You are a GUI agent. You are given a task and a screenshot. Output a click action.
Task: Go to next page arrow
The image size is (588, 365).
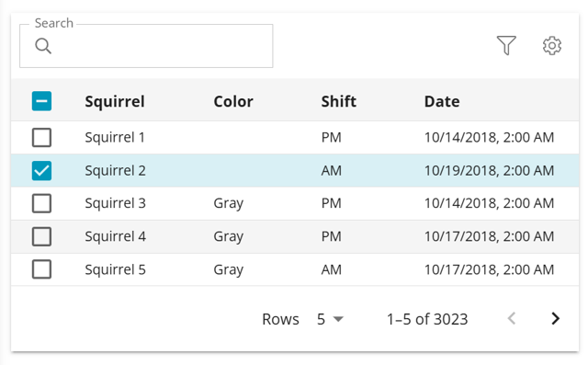tap(555, 318)
